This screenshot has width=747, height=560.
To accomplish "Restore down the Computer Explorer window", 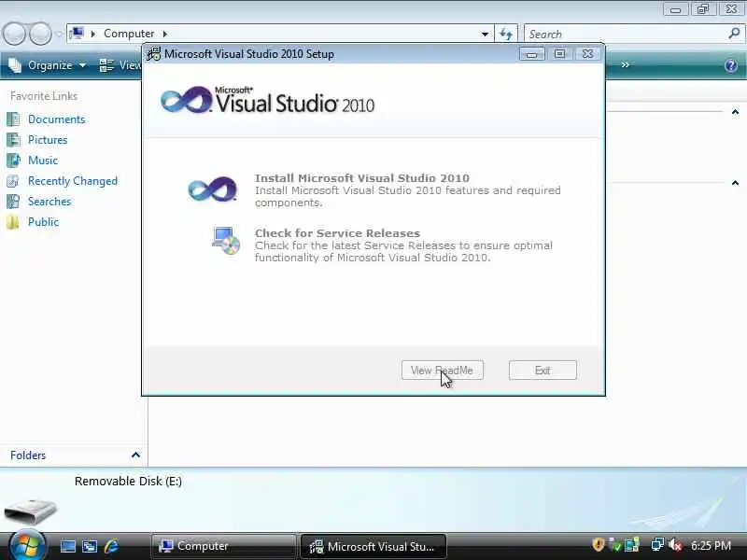I will [703, 9].
